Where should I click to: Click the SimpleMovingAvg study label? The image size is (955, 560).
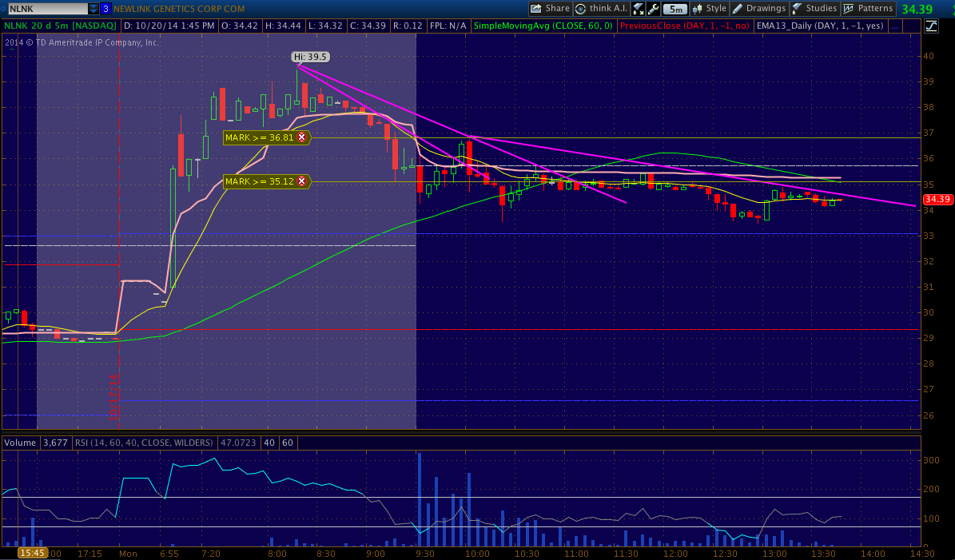pos(543,26)
